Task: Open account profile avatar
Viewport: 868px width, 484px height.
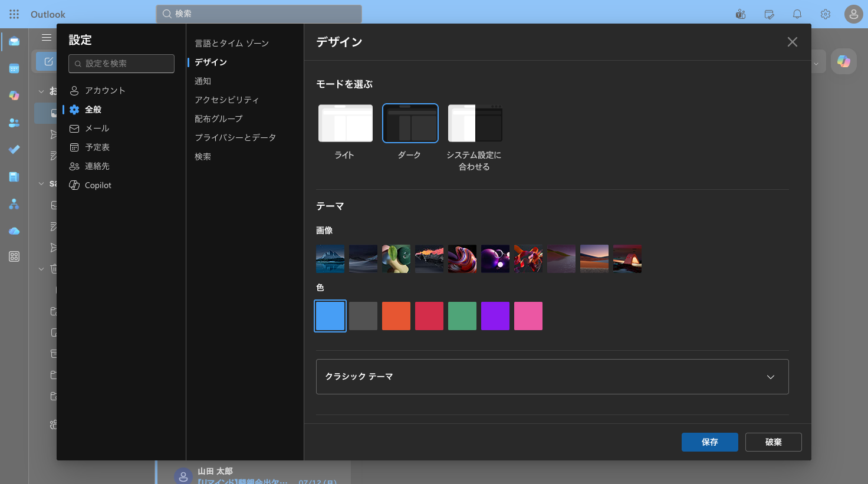Action: [x=854, y=14]
